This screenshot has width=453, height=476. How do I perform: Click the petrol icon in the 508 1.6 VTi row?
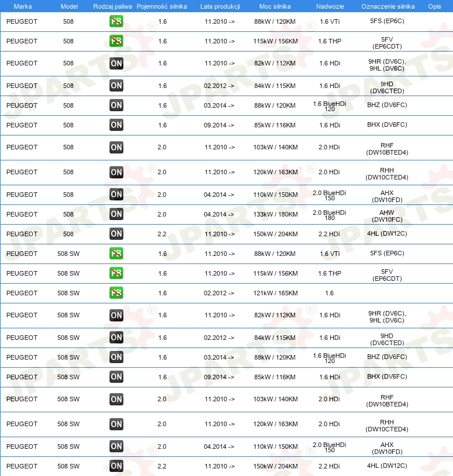click(x=116, y=21)
